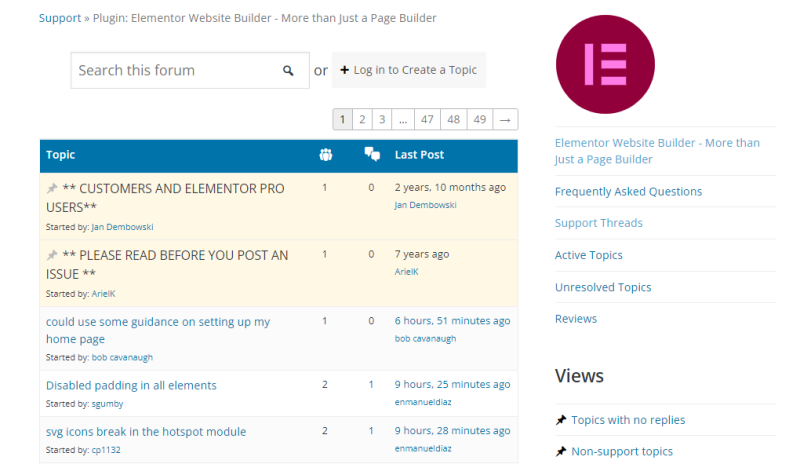Viewport: 800px width, 464px height.
Task: Open Started by cp1132 author link
Action: click(x=106, y=450)
